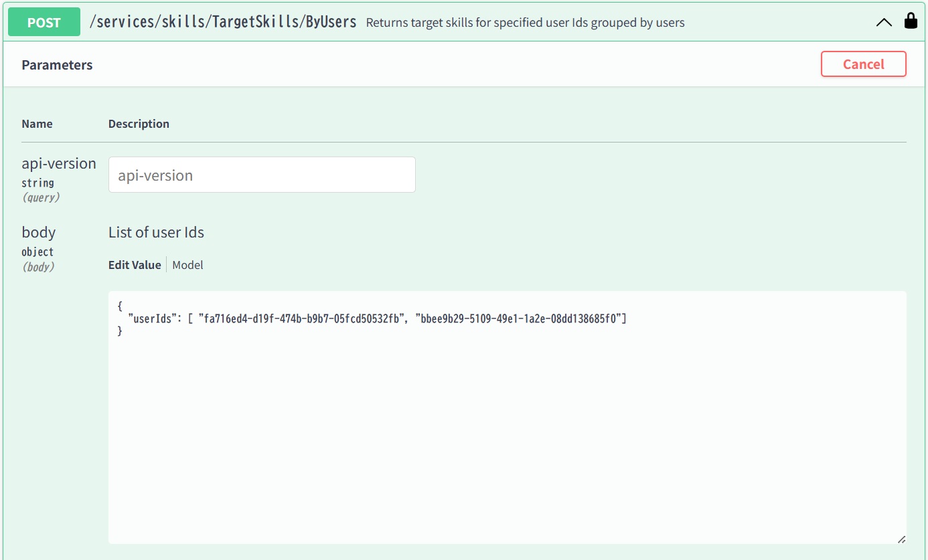Click the '(body)' label under object
The width and height of the screenshot is (928, 560).
(38, 266)
